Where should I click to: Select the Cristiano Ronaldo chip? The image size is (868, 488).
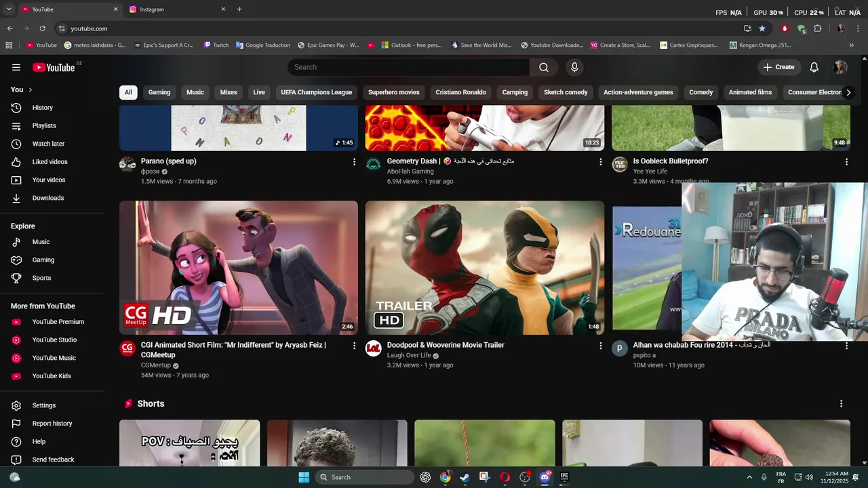461,92
